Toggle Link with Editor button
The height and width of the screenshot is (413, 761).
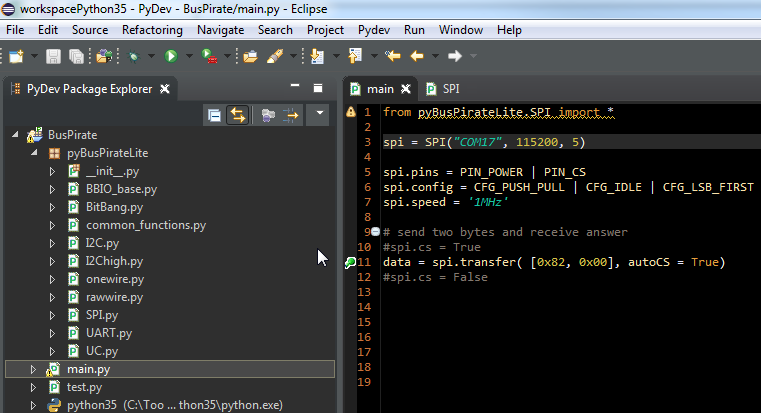[x=237, y=115]
